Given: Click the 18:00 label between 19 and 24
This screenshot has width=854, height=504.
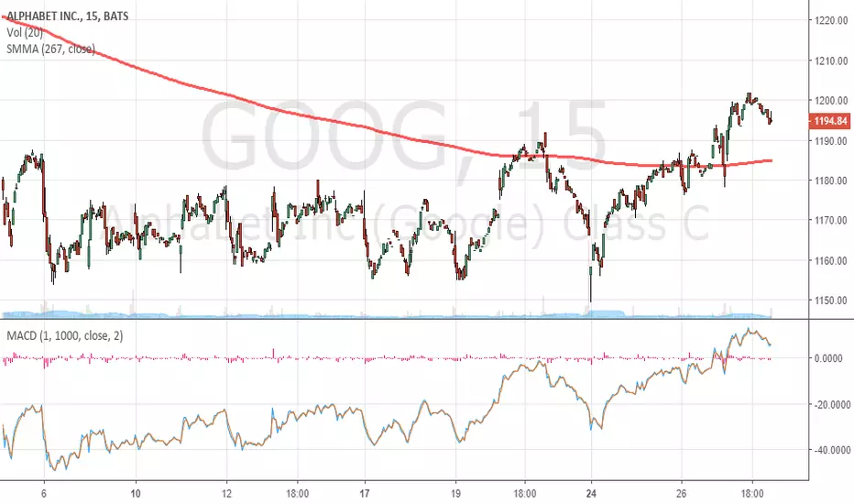Looking at the screenshot, I should 524,494.
